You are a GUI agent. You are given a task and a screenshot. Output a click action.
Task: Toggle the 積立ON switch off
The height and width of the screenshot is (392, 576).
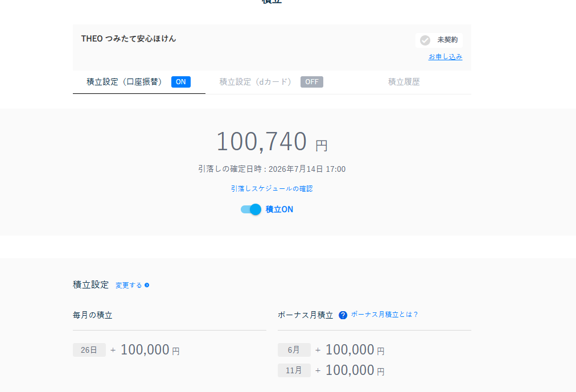251,209
